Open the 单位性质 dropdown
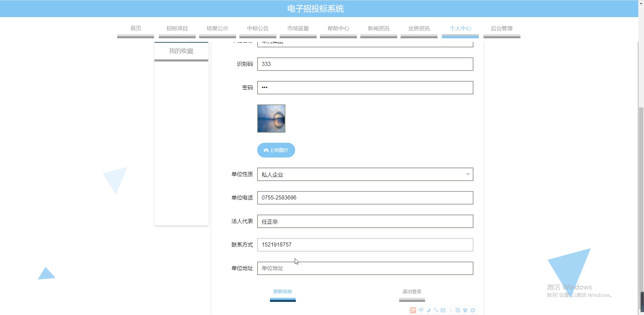This screenshot has height=315, width=644. pyautogui.click(x=468, y=174)
